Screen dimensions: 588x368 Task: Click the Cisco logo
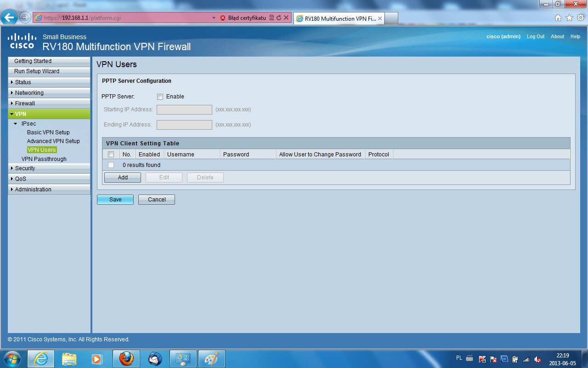coord(22,41)
